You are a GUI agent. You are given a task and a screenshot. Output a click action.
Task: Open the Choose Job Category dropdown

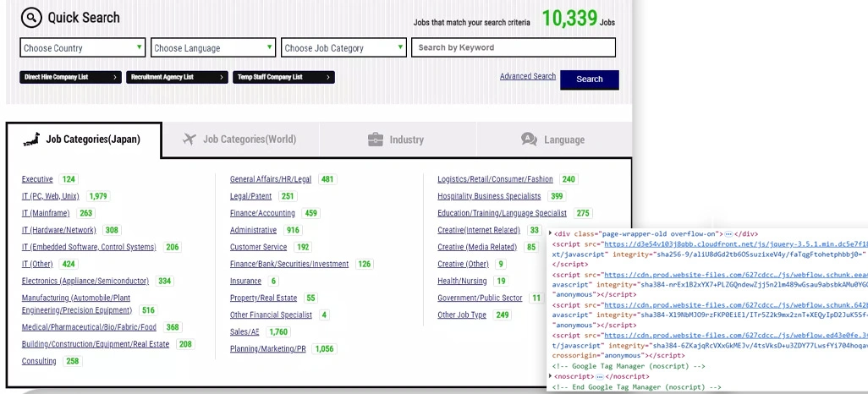point(343,47)
